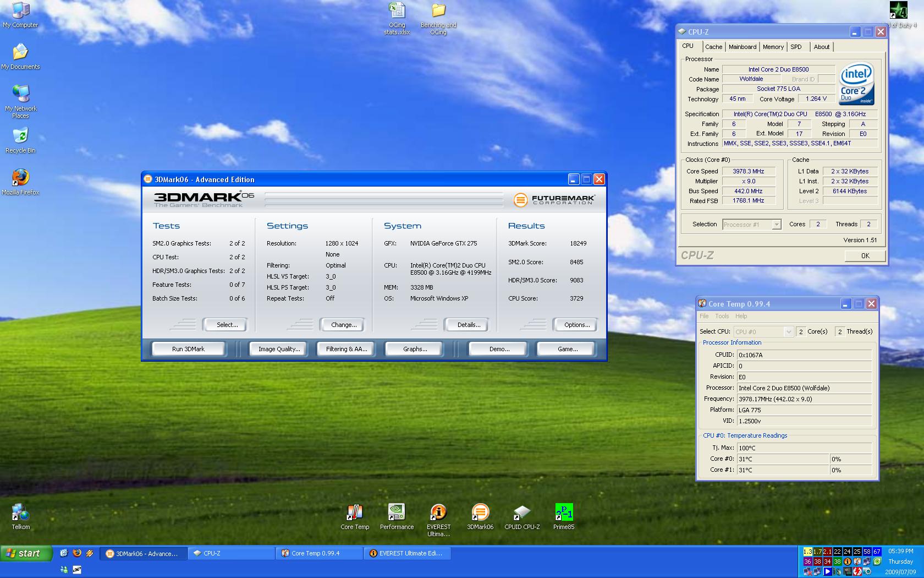Open the My Documents desktop icon
924x578 pixels.
(20, 57)
